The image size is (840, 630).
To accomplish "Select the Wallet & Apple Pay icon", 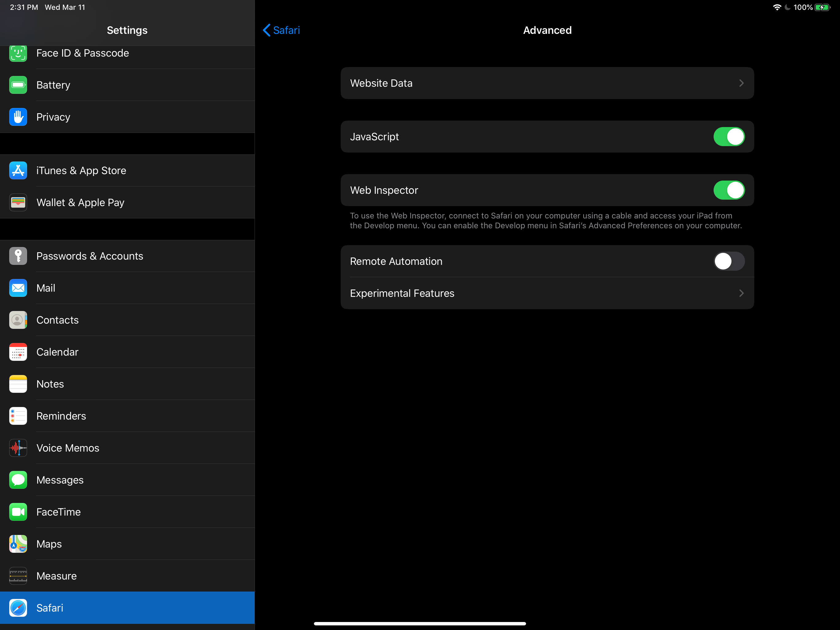I will (18, 202).
